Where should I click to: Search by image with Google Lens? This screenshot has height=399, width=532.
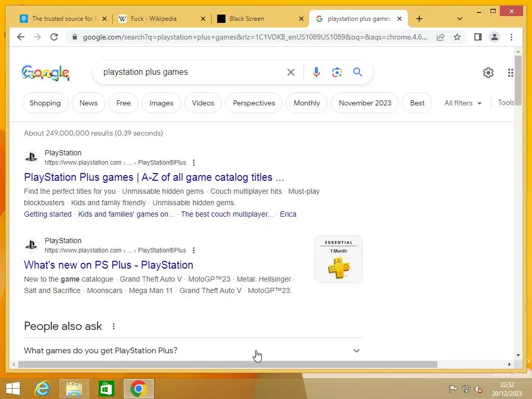point(337,72)
